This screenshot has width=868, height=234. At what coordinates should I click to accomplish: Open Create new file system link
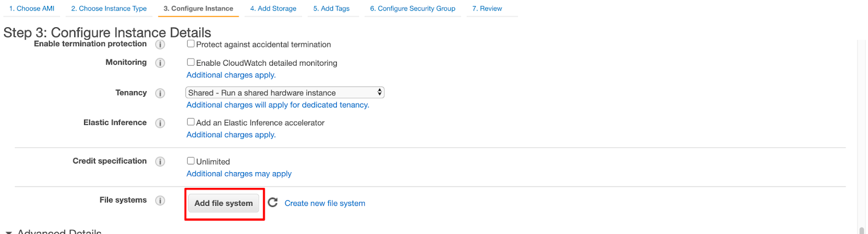[325, 203]
